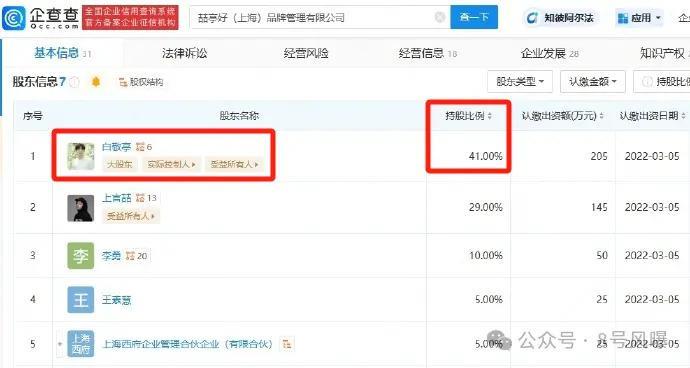Select 王泰慈's 5.00% holding ratio
The image size is (690, 368).
tap(489, 299)
